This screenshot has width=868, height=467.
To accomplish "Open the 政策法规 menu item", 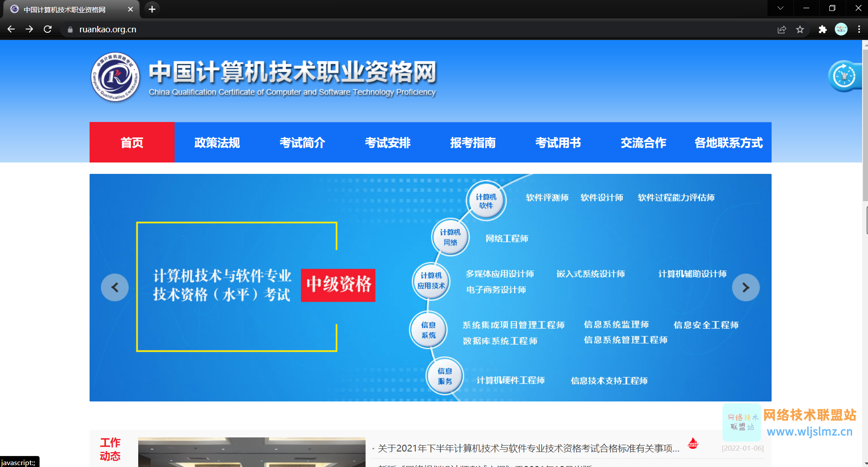I will pos(217,142).
